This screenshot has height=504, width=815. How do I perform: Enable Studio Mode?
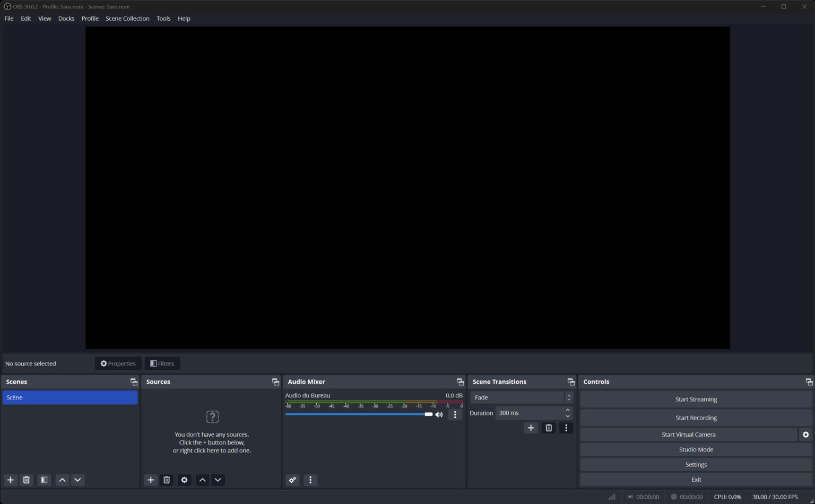tap(696, 449)
